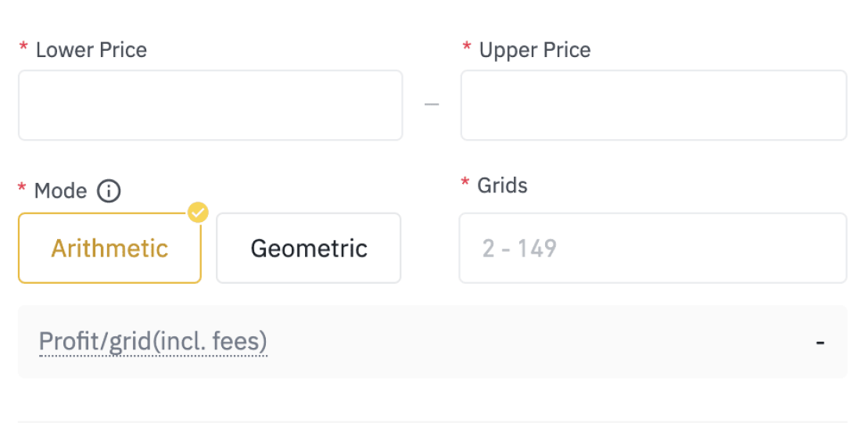The width and height of the screenshot is (868, 430).
Task: Click the Upper Price label text
Action: coord(535,50)
